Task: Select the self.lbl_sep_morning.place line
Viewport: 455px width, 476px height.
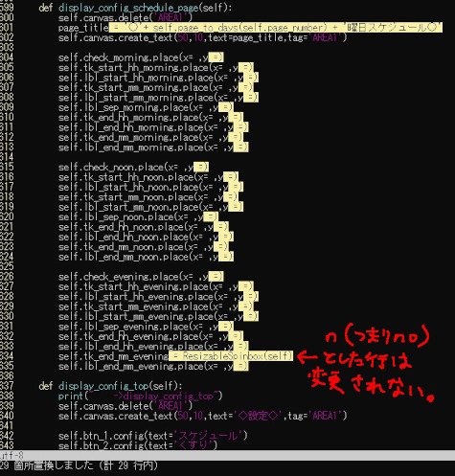Action: [x=146, y=107]
